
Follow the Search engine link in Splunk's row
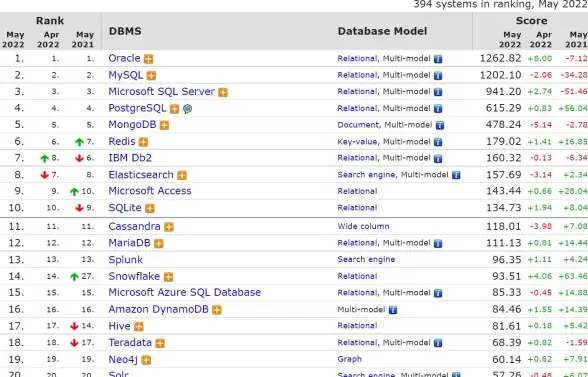click(x=366, y=260)
